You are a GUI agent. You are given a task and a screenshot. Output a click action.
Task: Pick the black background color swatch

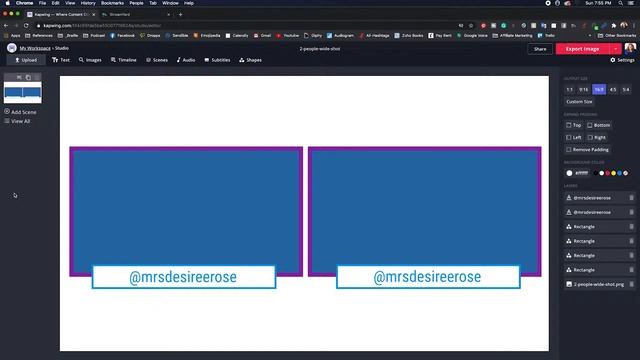click(596, 173)
